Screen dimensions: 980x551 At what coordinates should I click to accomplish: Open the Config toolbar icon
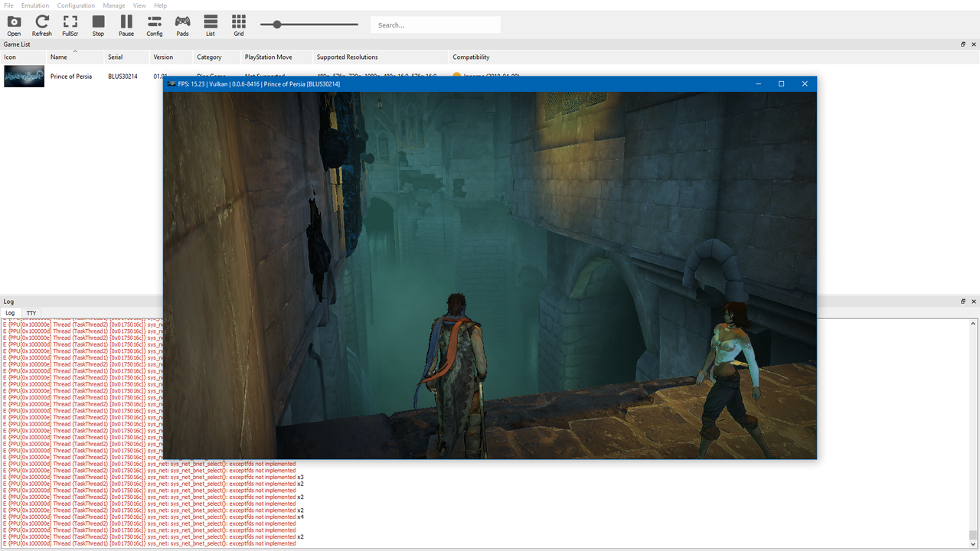tap(154, 25)
